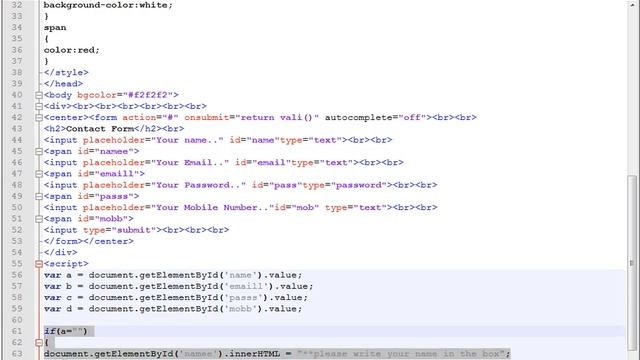Click the autocomplete value "off"
Screen dimensions: 640x360
(x=412, y=118)
